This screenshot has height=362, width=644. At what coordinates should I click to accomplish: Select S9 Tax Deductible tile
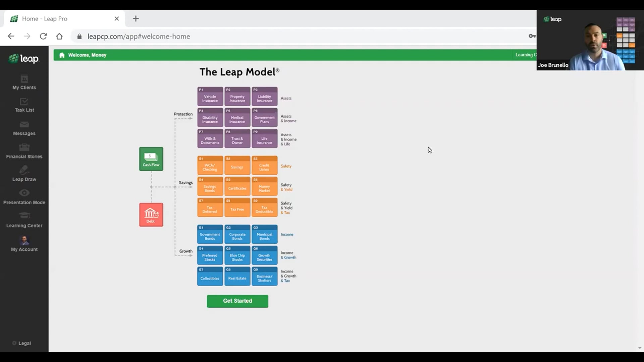click(265, 207)
